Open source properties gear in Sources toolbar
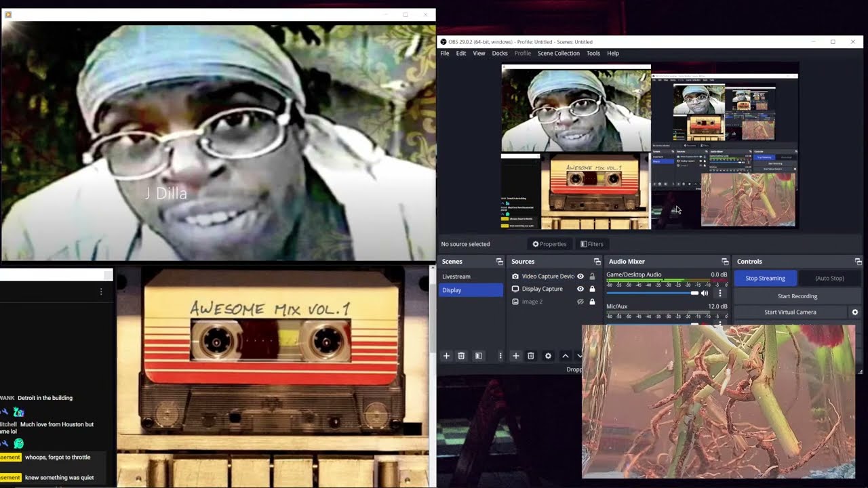The height and width of the screenshot is (488, 868). [x=548, y=356]
